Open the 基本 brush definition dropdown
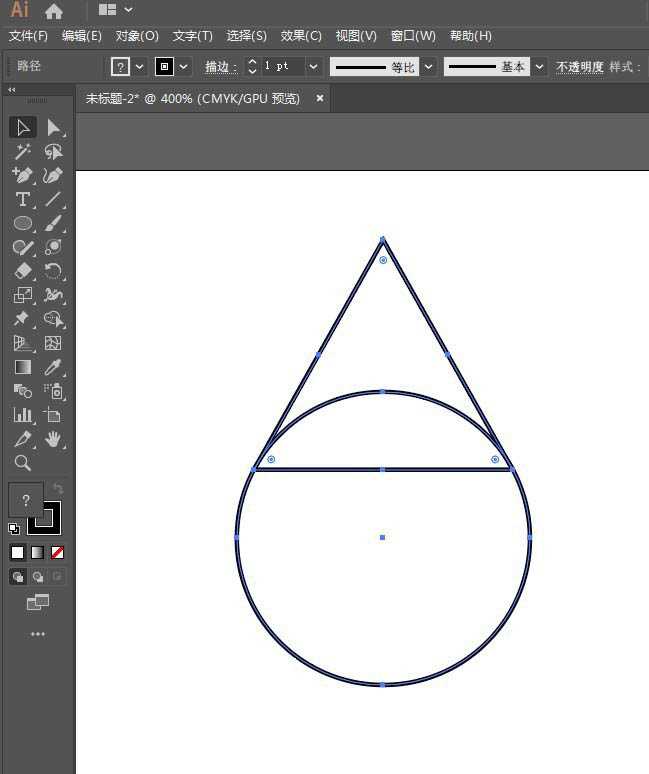 coord(539,66)
